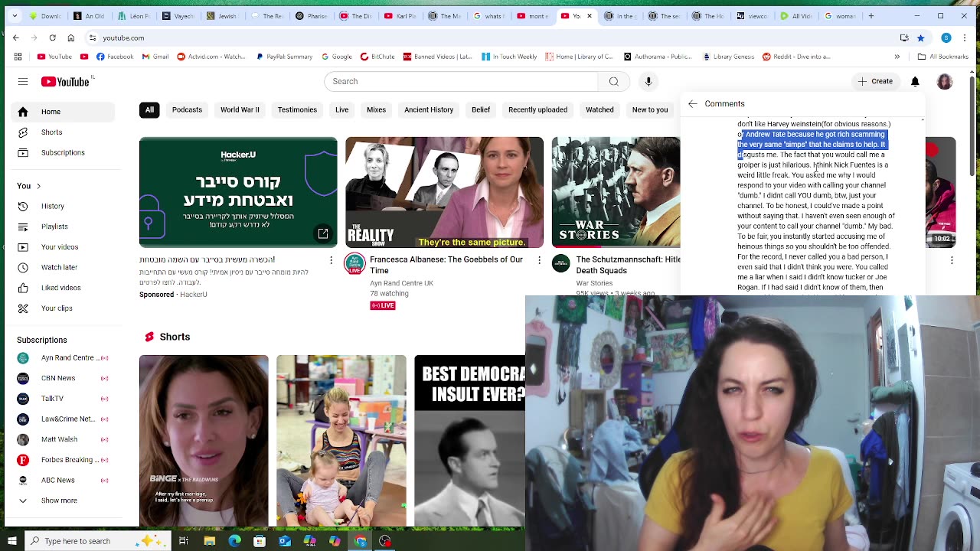Open the History sidebar entry
This screenshot has height=551, width=980.
[62, 207]
